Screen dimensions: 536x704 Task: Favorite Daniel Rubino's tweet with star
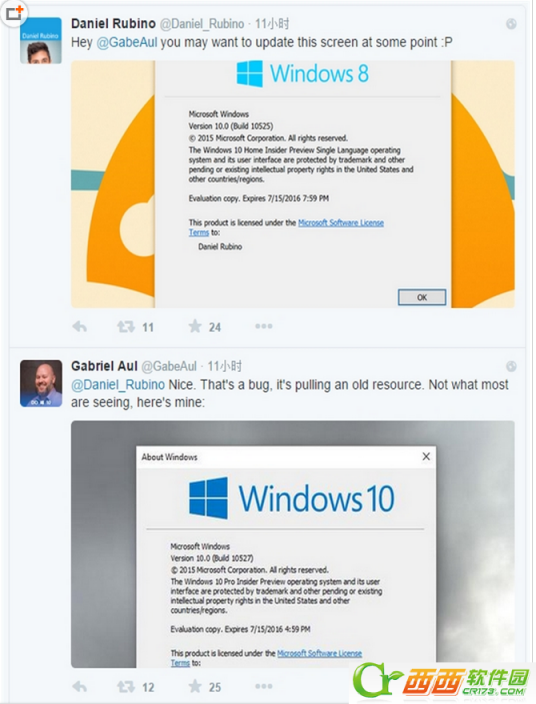coord(195,326)
